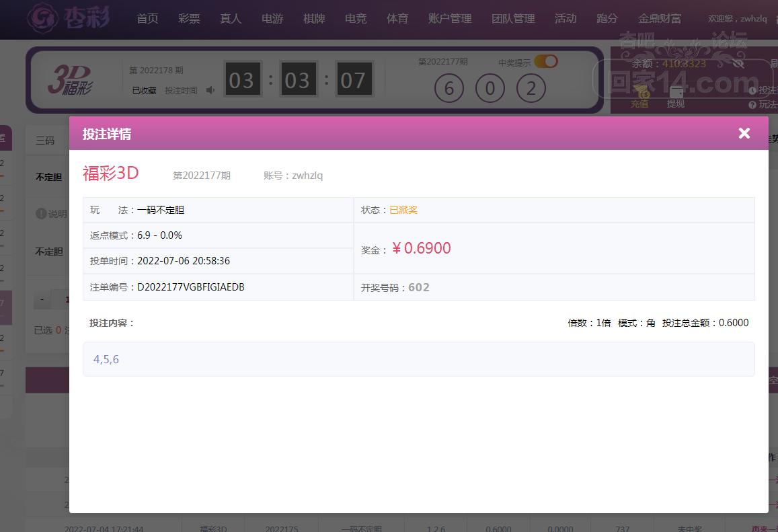Click the question mark icon beside 玩法
The image size is (778, 532).
[x=752, y=104]
